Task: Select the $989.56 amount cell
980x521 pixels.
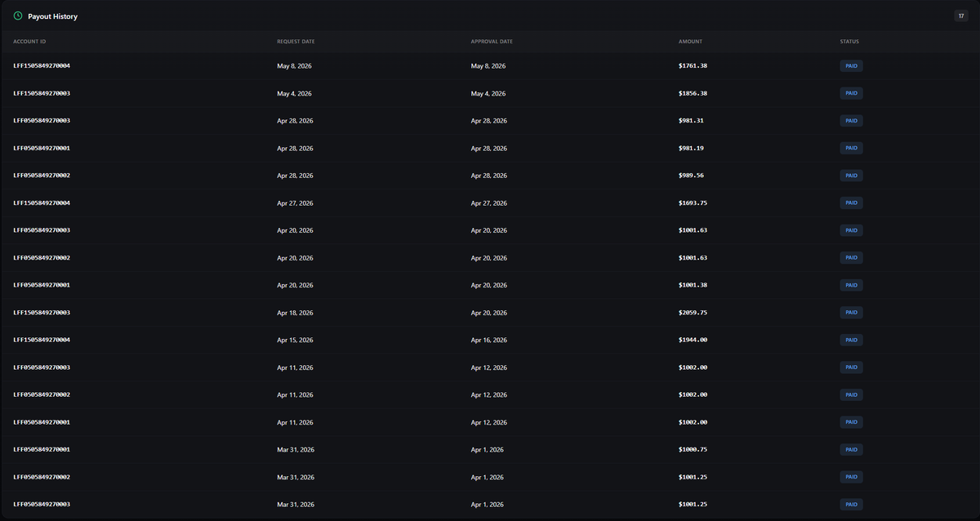Action: point(691,176)
